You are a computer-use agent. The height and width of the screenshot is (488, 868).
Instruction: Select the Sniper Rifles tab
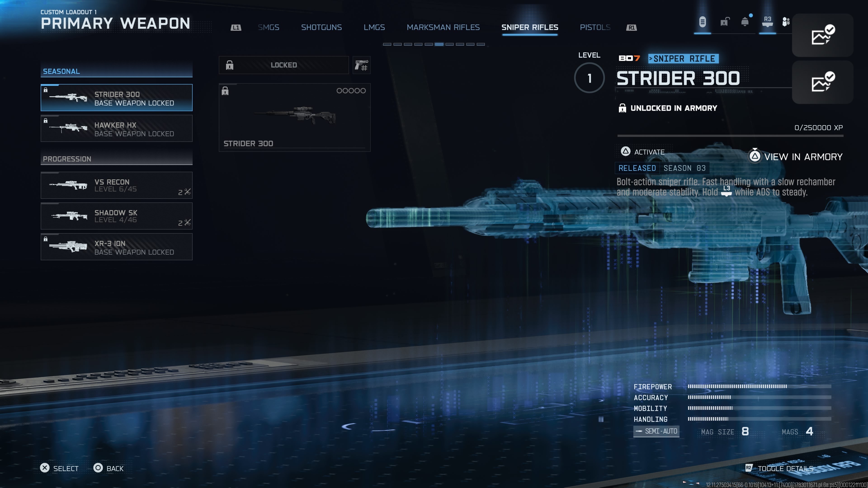click(x=530, y=27)
